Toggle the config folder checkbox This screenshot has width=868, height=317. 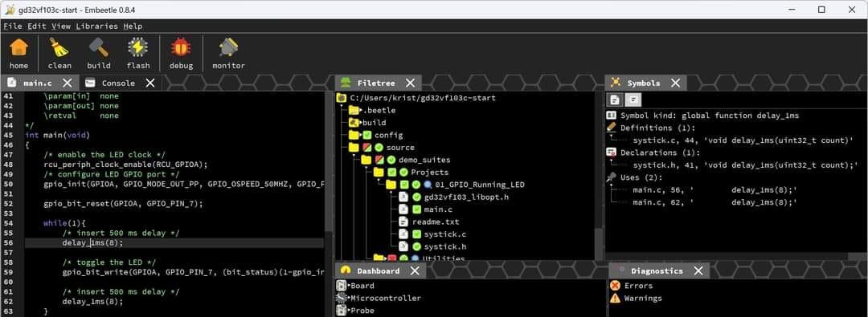pyautogui.click(x=366, y=135)
